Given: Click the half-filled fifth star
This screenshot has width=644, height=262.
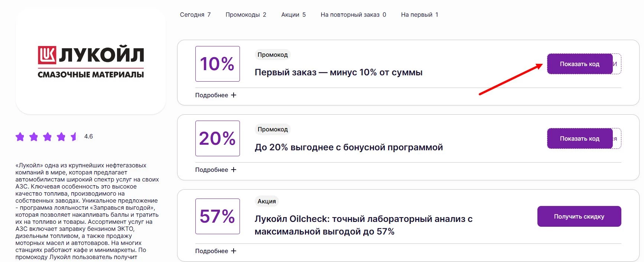Looking at the screenshot, I should tap(74, 137).
